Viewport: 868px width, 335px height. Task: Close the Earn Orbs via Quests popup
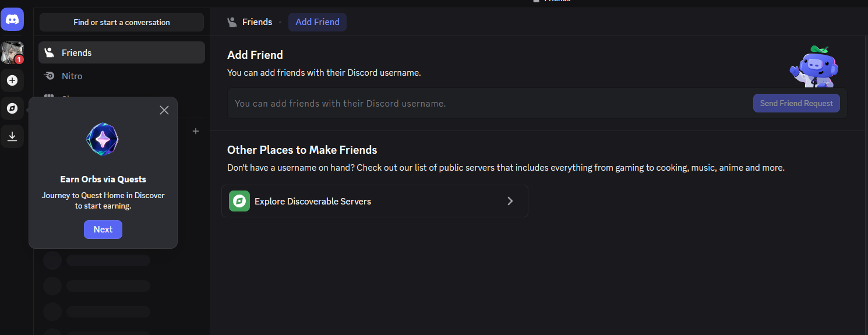[x=164, y=110]
